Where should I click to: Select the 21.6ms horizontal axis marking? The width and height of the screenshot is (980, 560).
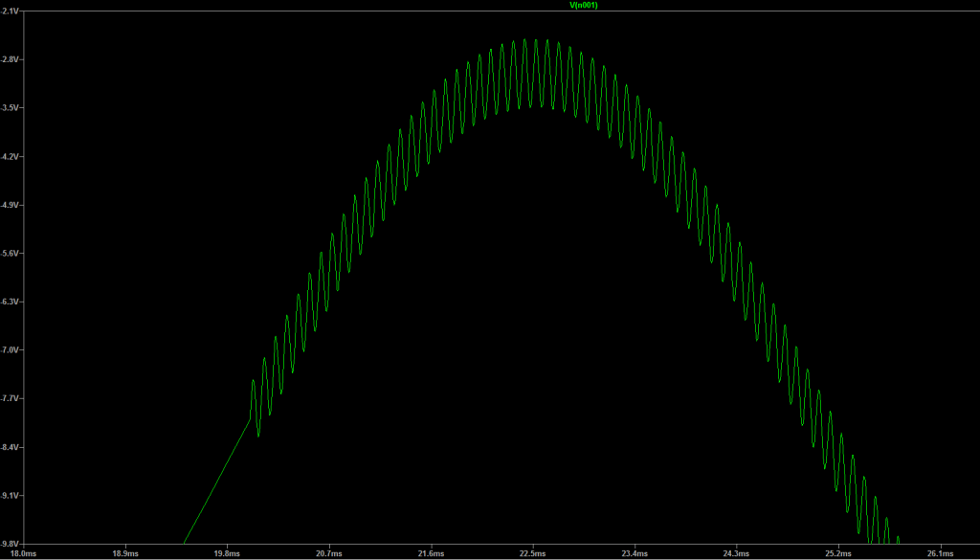(431, 552)
